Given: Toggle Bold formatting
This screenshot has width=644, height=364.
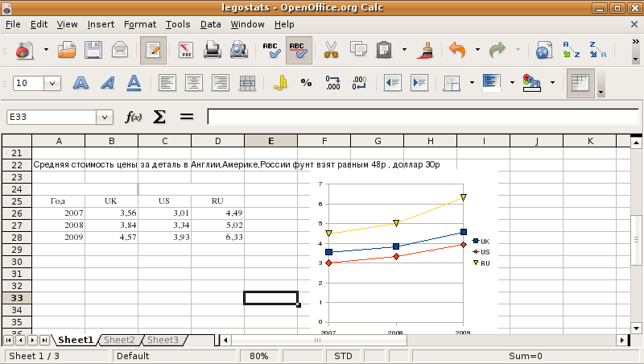Looking at the screenshot, I should click(81, 84).
